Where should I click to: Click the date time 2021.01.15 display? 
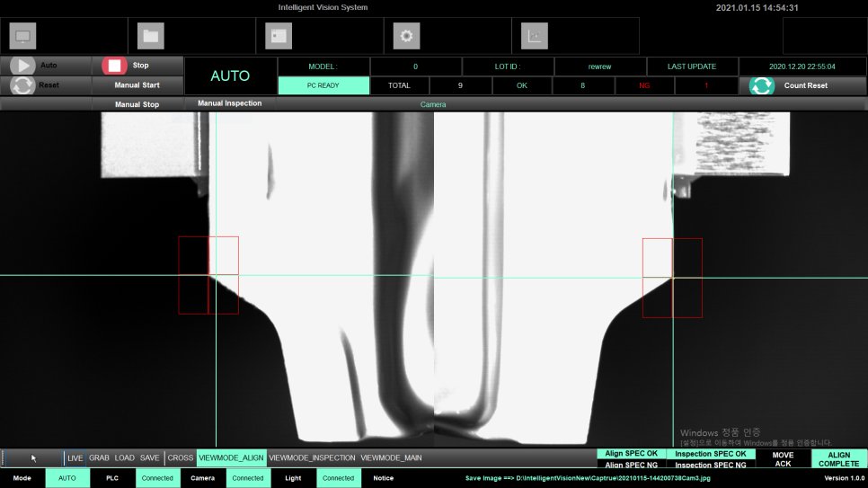[757, 8]
